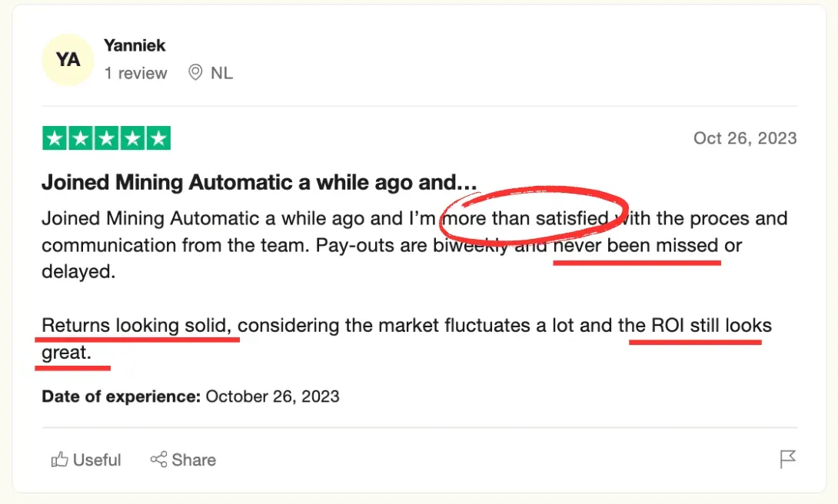This screenshot has width=838, height=504.
Task: Click the first green rating star
Action: click(55, 138)
